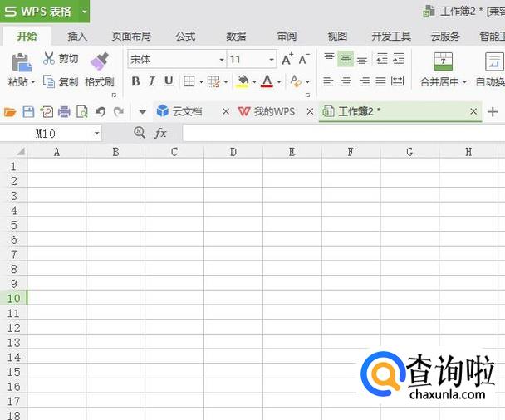Expand the Paste options arrow
The height and width of the screenshot is (420, 505).
33,82
